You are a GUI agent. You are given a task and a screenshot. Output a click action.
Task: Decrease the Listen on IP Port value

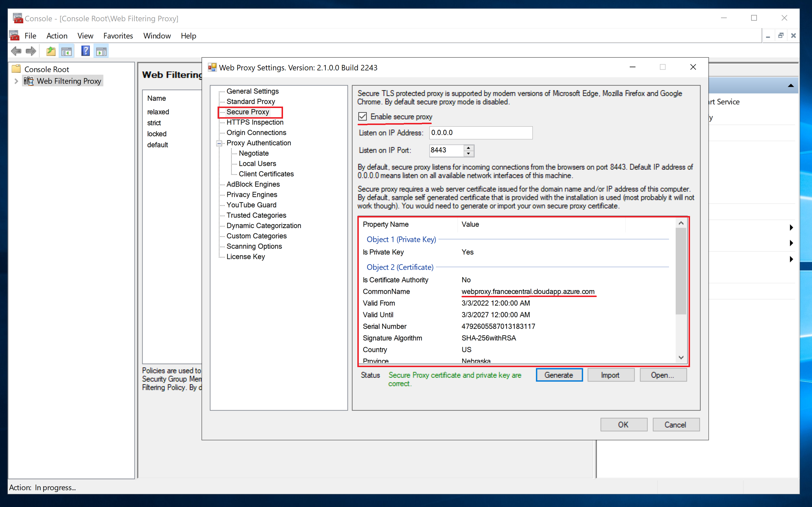[x=469, y=154]
